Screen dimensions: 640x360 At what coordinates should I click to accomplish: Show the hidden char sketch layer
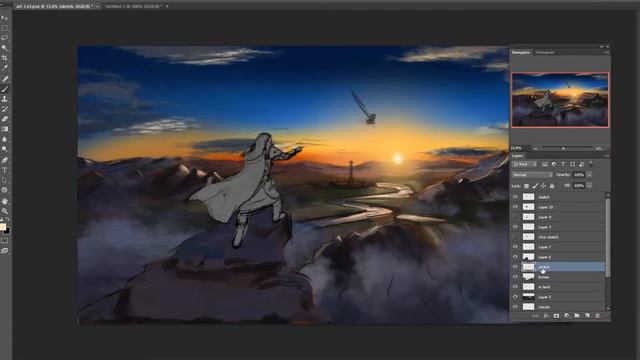[x=515, y=237]
